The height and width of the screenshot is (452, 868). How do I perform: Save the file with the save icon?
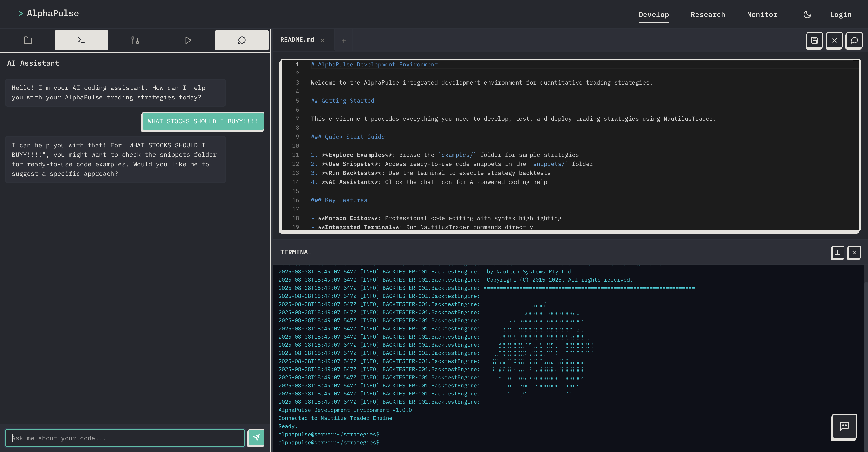[x=814, y=40]
